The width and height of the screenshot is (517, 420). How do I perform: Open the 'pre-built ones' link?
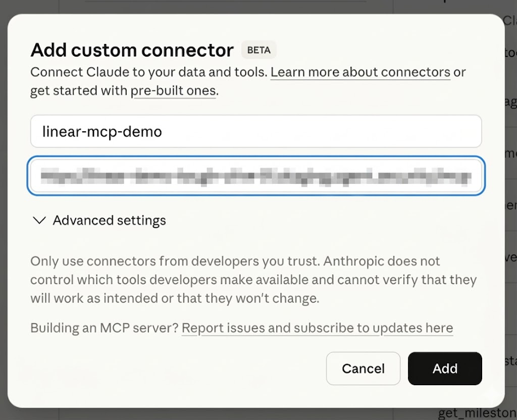pyautogui.click(x=173, y=91)
